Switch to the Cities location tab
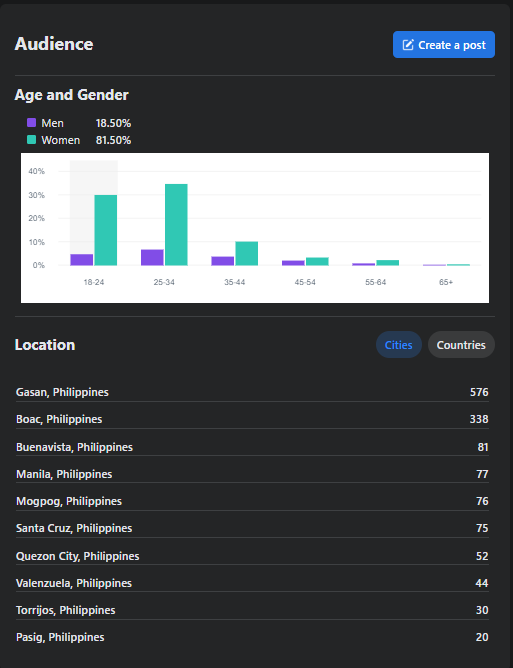 (x=398, y=345)
